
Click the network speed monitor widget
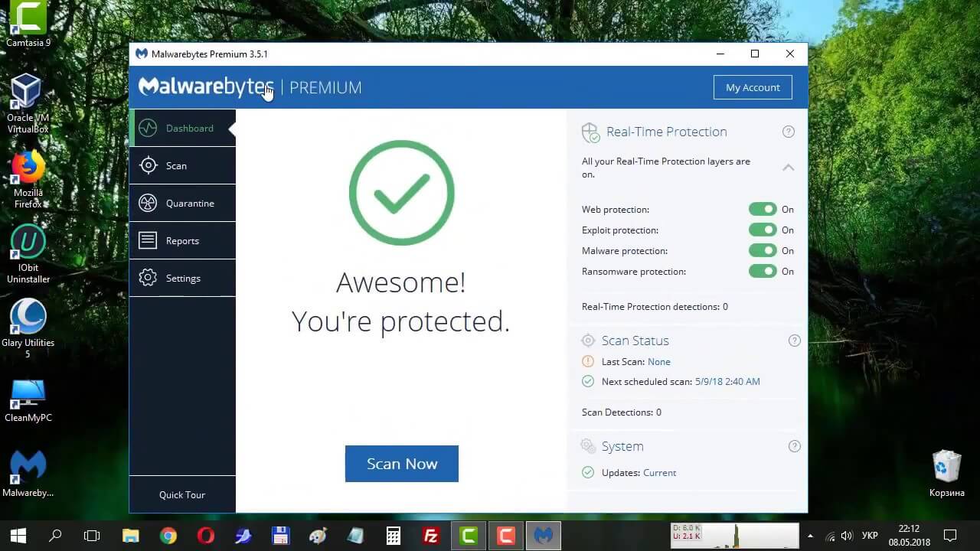point(734,535)
